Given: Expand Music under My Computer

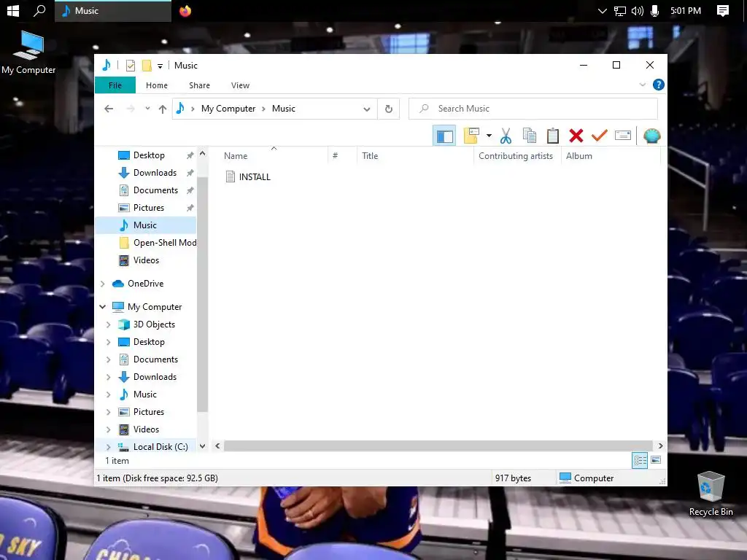Looking at the screenshot, I should 108,394.
